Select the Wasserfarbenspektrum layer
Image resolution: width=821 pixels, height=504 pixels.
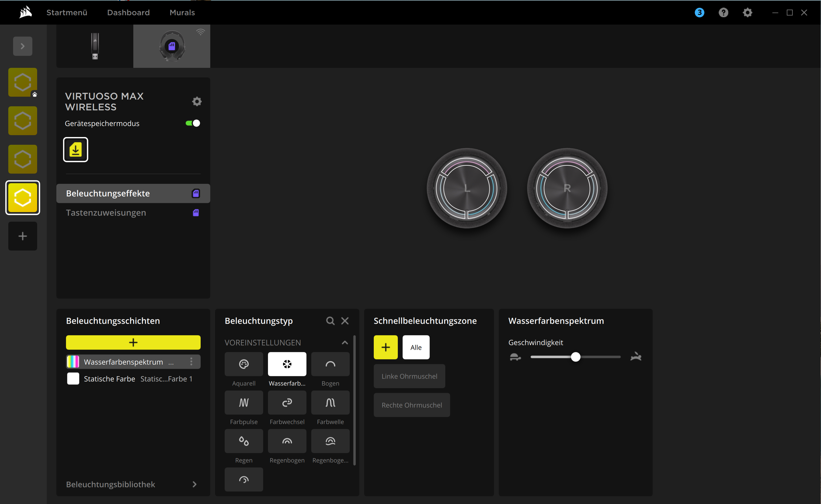point(133,362)
